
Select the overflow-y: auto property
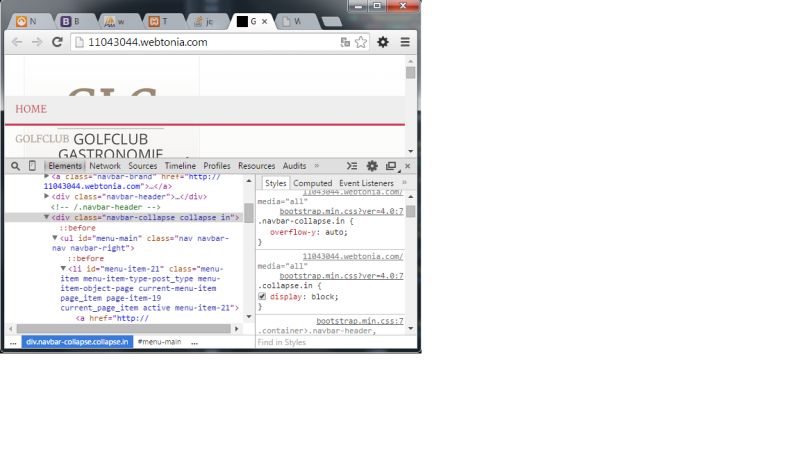tap(309, 232)
